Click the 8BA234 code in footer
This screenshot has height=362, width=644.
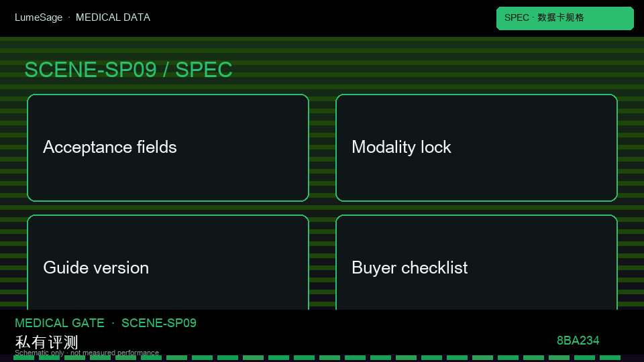pos(578,341)
